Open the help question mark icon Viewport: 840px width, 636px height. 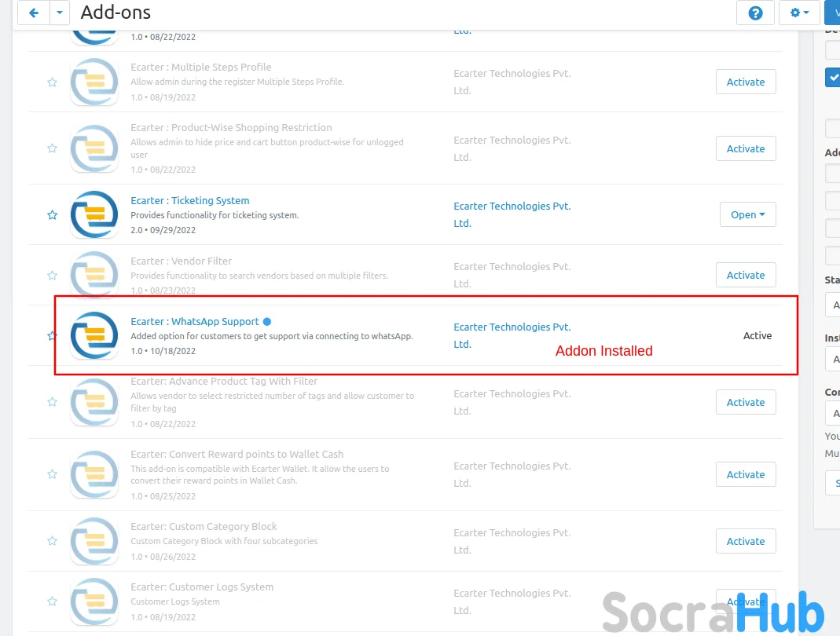755,13
